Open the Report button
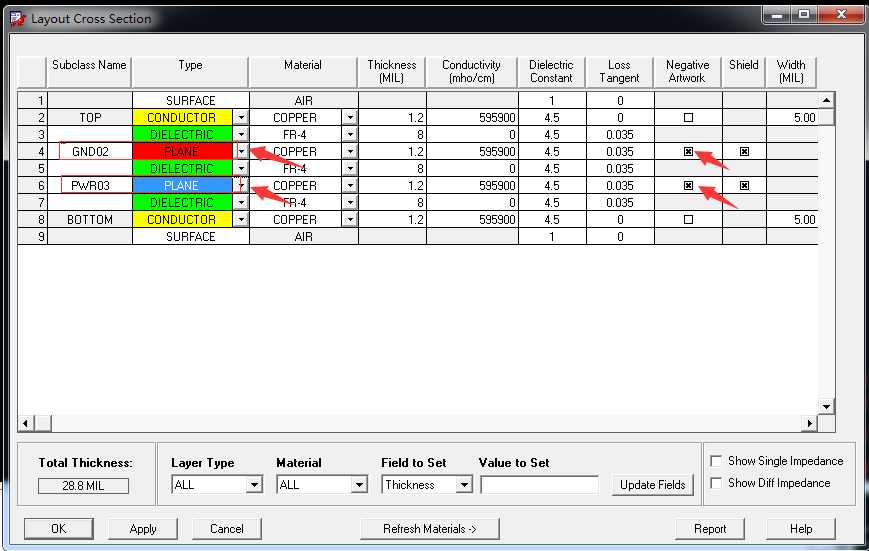Viewport: 869px width, 551px height. (710, 529)
